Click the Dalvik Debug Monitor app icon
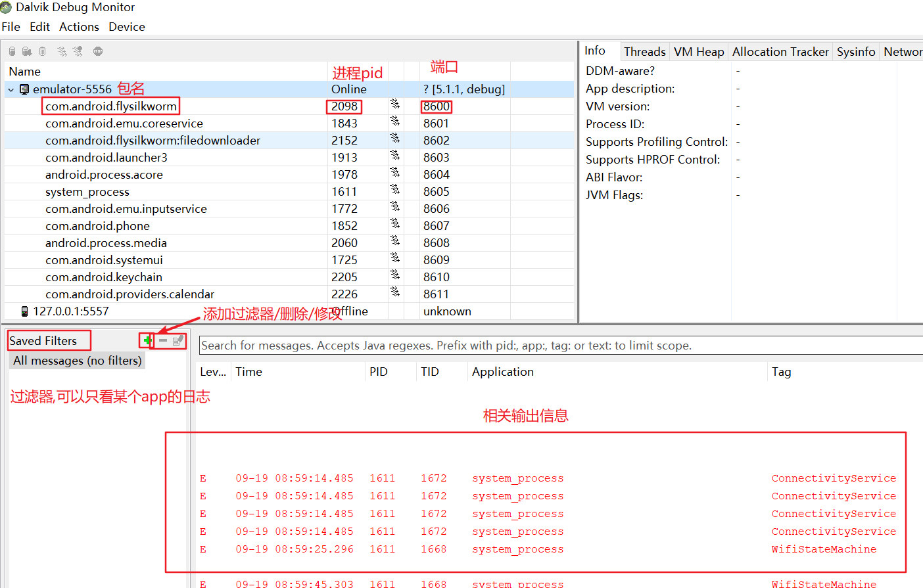Screen dimensions: 923x588 coord(7,7)
